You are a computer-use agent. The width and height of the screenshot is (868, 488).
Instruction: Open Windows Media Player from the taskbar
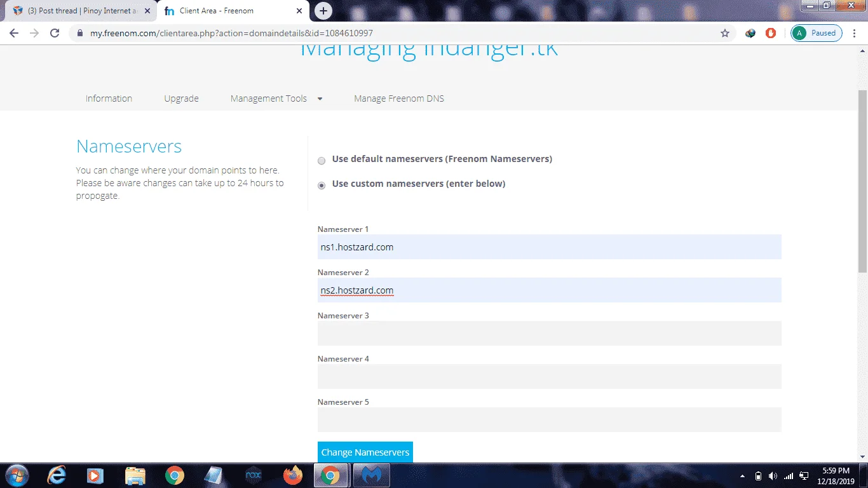pyautogui.click(x=95, y=475)
